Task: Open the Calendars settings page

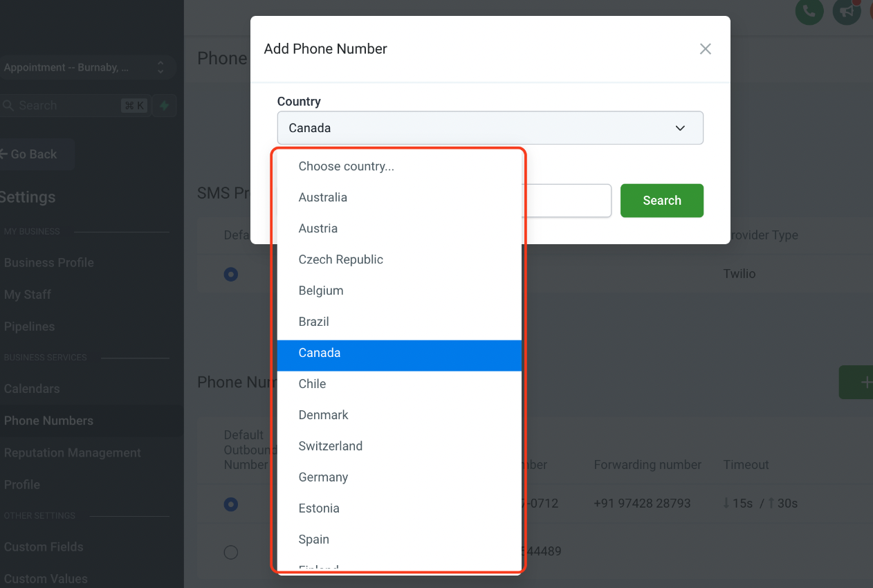Action: (32, 389)
